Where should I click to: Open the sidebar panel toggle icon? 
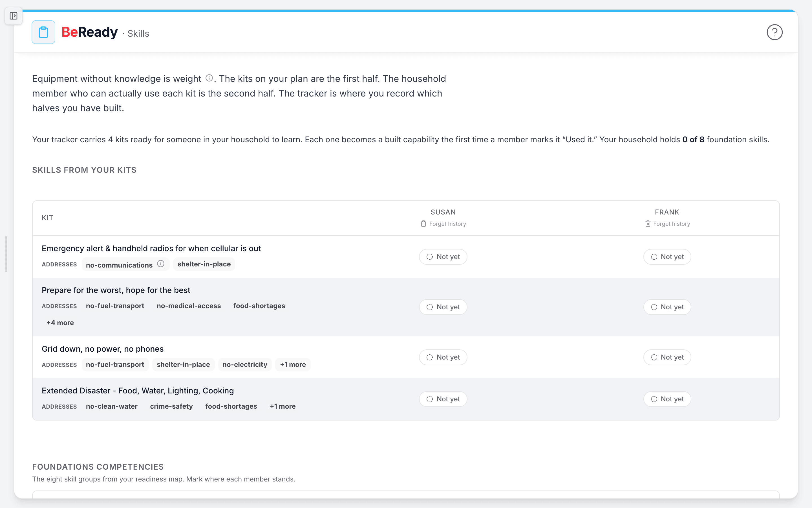coord(14,16)
